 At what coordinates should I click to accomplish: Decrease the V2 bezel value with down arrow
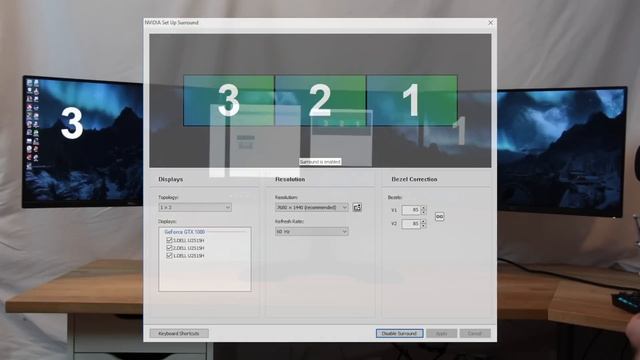point(423,226)
